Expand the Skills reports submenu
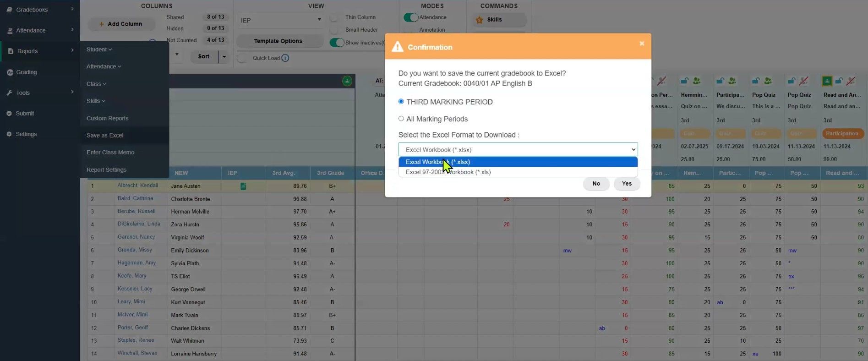This screenshot has width=868, height=361. 96,101
